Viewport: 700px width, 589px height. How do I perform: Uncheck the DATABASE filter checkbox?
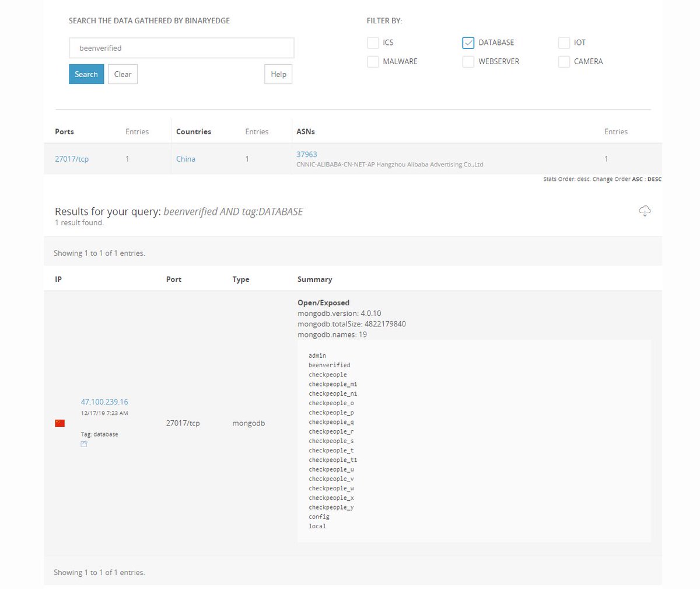(468, 43)
